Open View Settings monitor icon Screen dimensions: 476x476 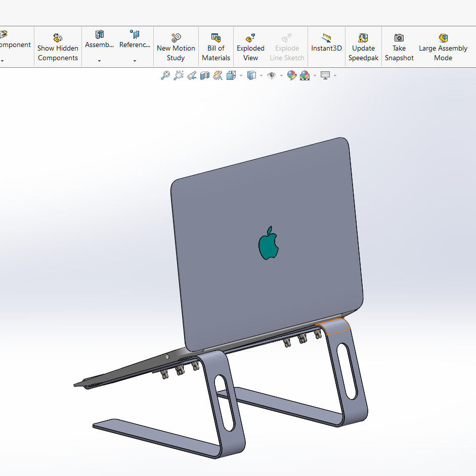(325, 75)
